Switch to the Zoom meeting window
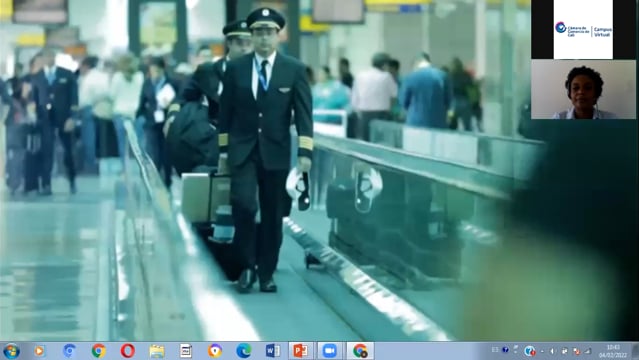Viewport: 639px width, 360px height. click(x=330, y=351)
